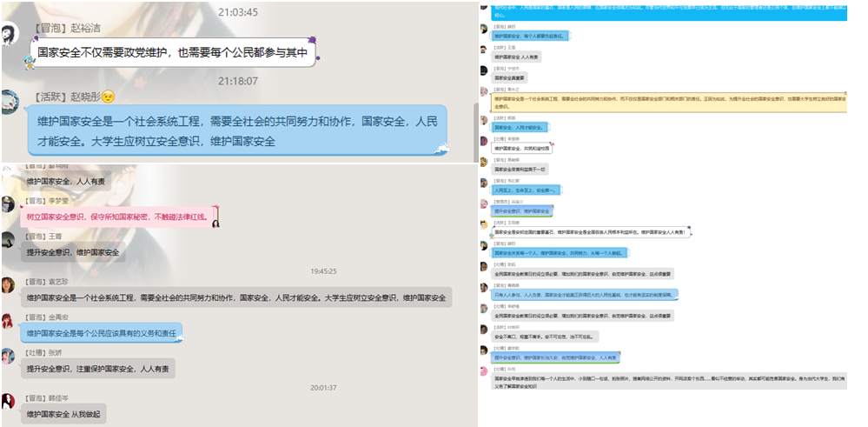Click 赵裕洁's avatar in top chat
This screenshot has width=868, height=427.
[x=10, y=35]
